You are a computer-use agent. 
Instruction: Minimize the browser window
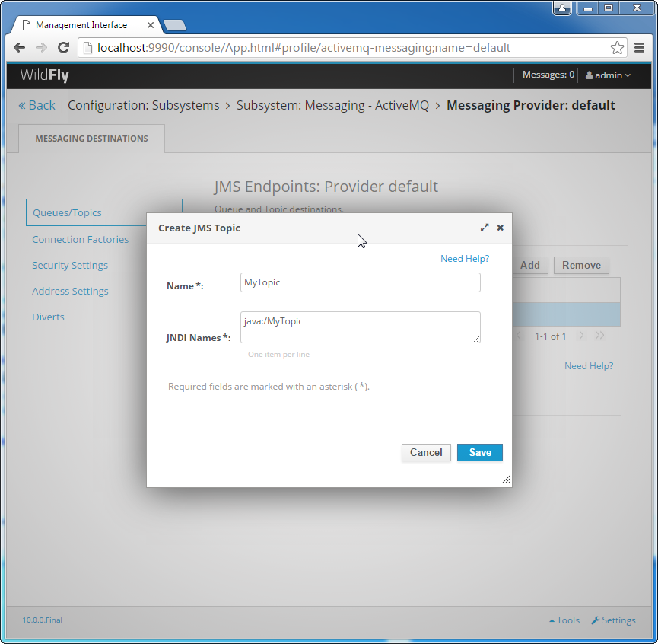click(587, 8)
